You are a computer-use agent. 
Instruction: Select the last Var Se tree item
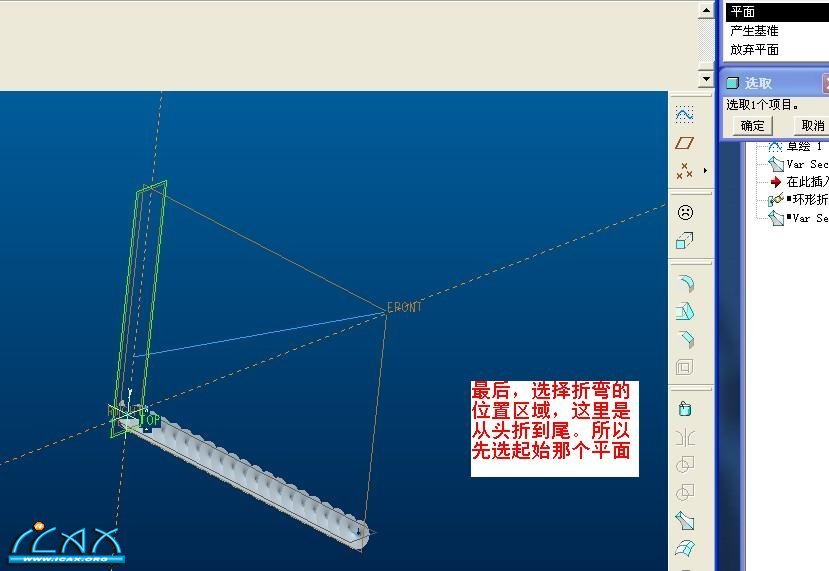[x=798, y=218]
